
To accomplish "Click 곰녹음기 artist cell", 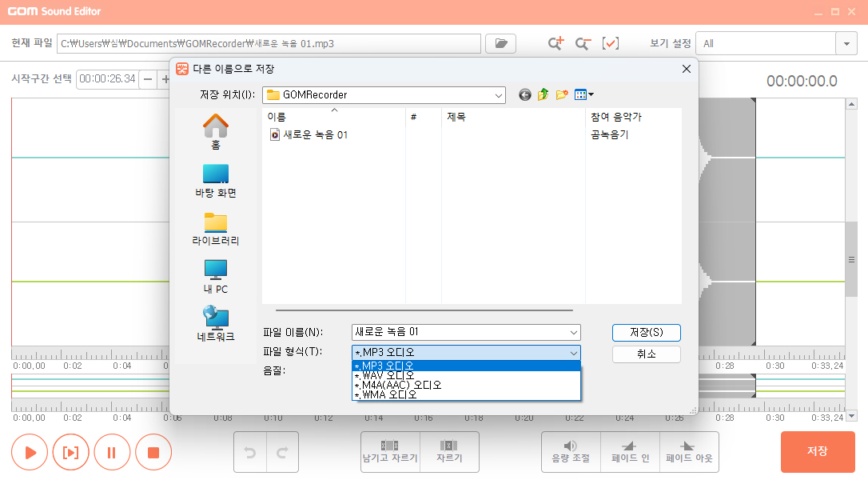I will pos(610,134).
